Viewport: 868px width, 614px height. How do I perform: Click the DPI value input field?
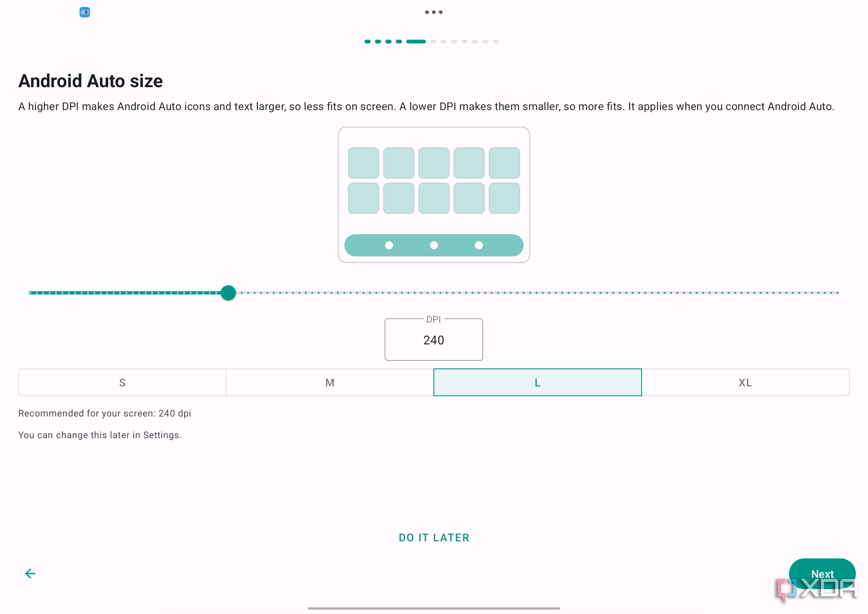point(434,340)
